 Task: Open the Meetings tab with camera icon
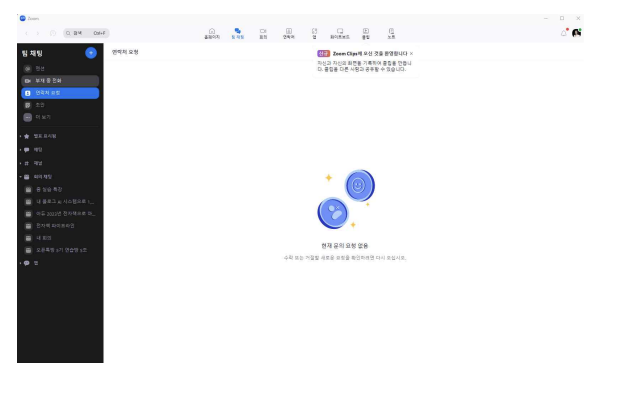pyautogui.click(x=263, y=33)
